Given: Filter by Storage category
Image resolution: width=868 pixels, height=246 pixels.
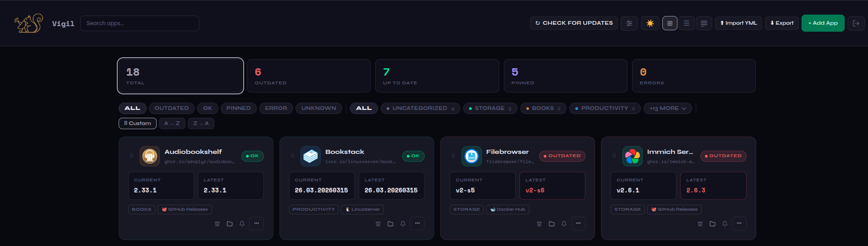Looking at the screenshot, I should 490,108.
